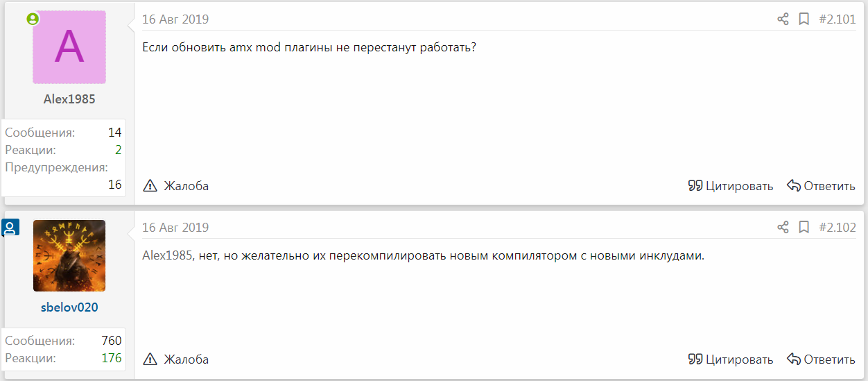
Task: Click green online status icon on Alex1985's avatar
Action: (33, 19)
